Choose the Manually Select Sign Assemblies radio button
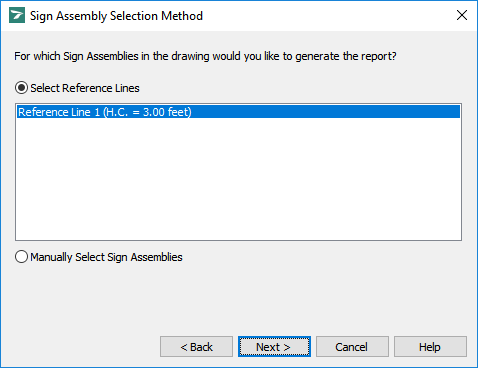The width and height of the screenshot is (478, 368). (21, 257)
